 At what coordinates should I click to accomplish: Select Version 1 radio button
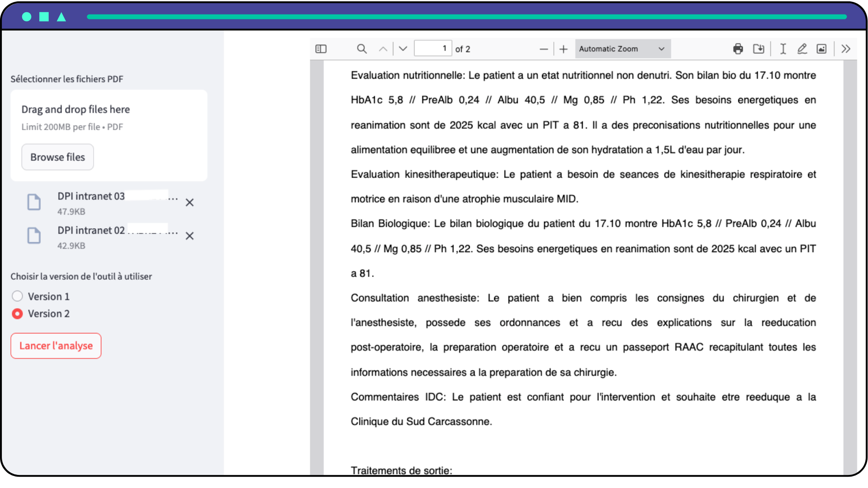17,296
